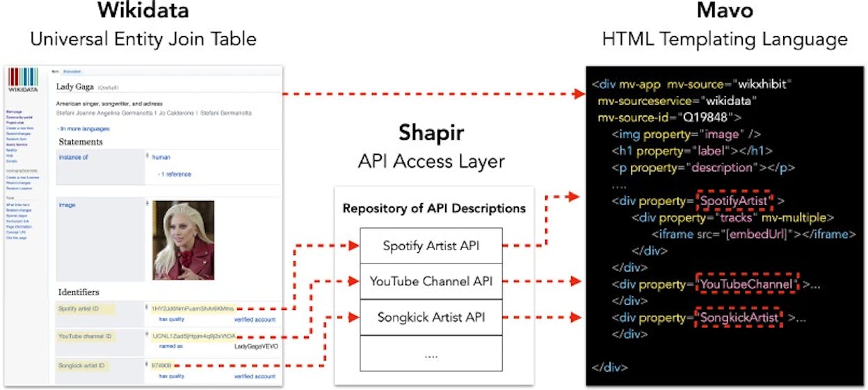Select the Songkick ID value 974908

click(x=161, y=364)
